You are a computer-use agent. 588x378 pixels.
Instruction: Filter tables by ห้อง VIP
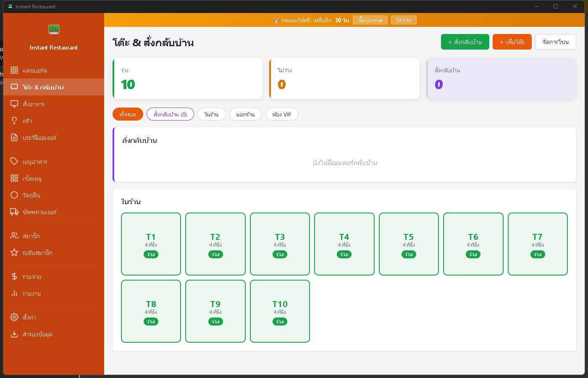tap(281, 114)
